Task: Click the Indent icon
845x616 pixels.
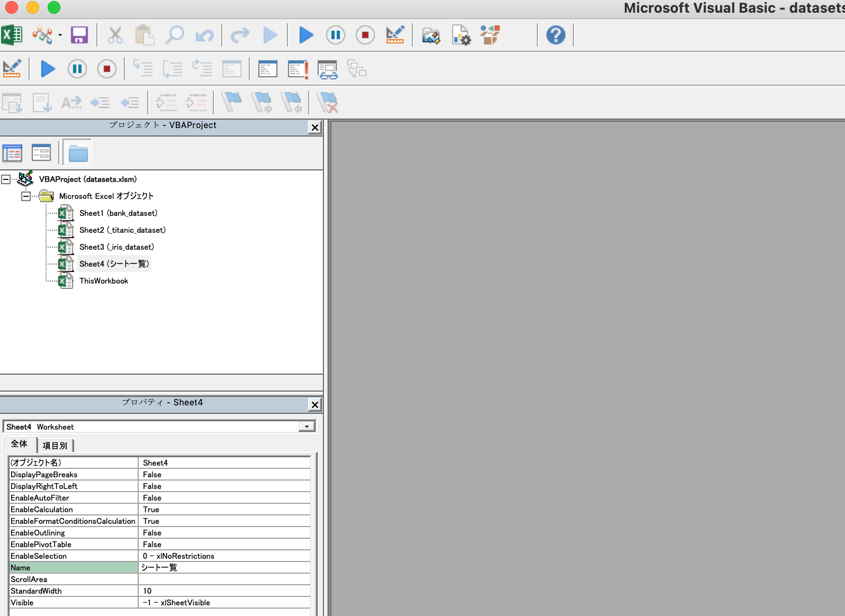Action: pos(100,103)
